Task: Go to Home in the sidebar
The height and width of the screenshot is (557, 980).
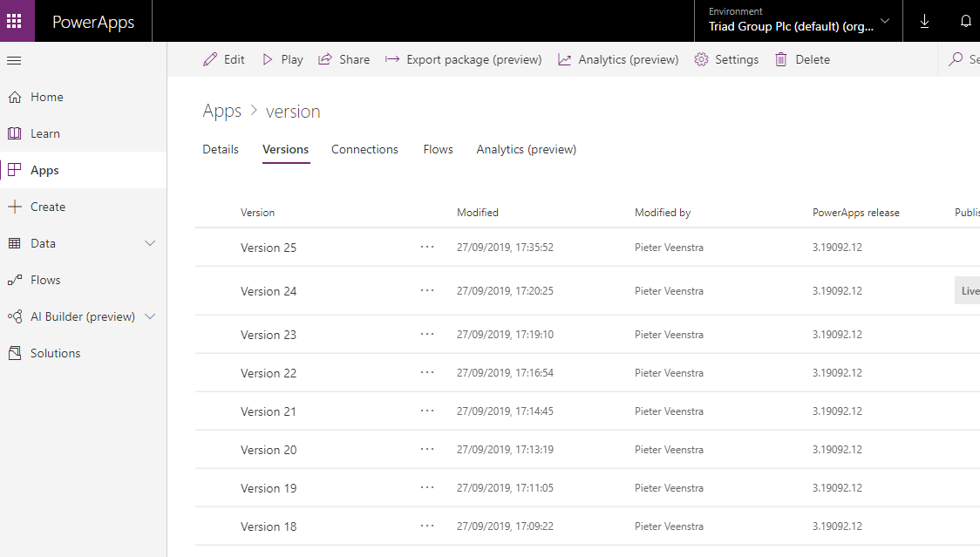Action: coord(47,97)
